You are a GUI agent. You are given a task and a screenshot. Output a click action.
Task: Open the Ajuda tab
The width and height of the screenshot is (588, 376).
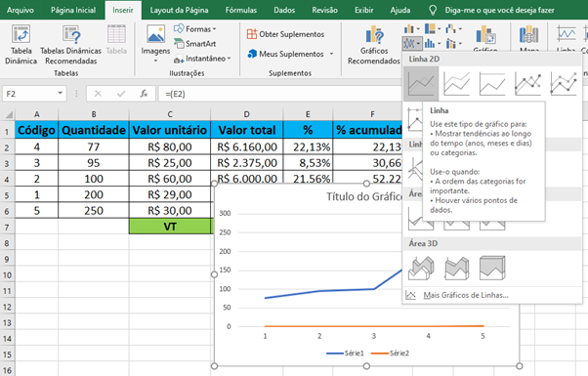click(x=400, y=10)
